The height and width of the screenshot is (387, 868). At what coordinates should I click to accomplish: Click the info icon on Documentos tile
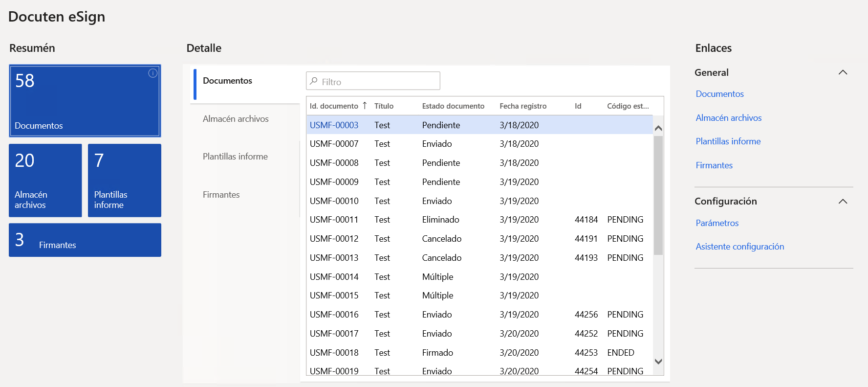click(153, 73)
